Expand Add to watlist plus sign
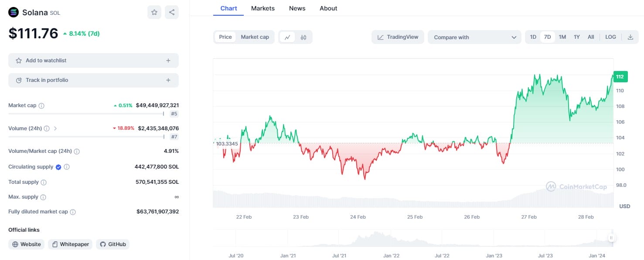 click(x=168, y=61)
